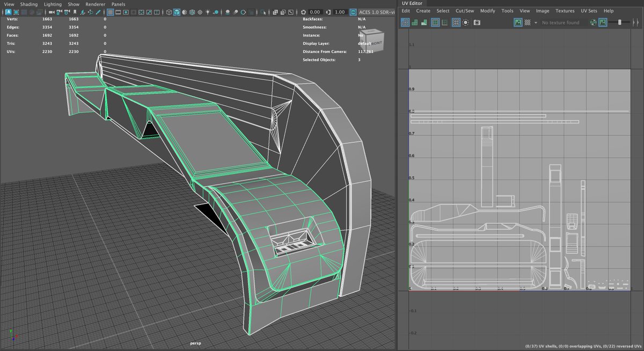Toggle the film gate icon
644x351 pixels.
(118, 12)
